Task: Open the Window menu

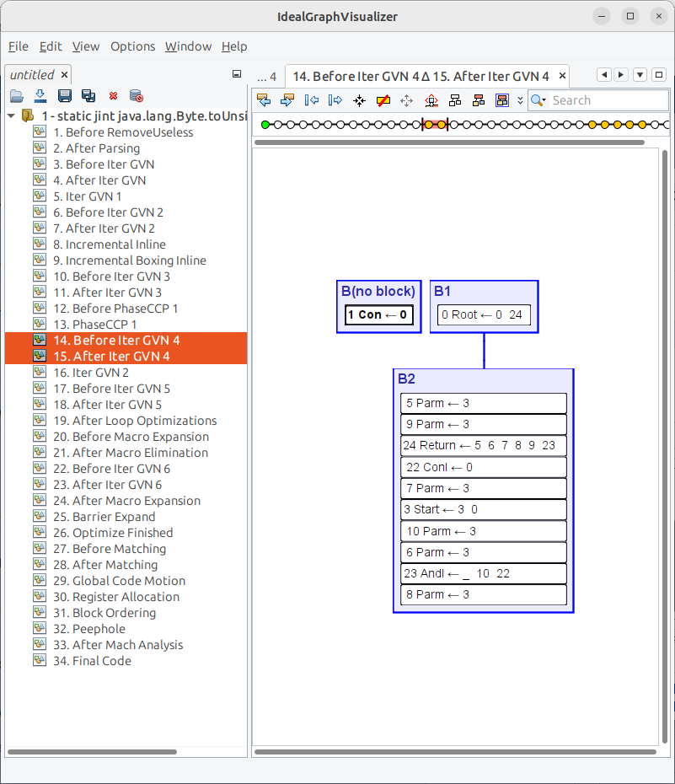Action: click(188, 46)
